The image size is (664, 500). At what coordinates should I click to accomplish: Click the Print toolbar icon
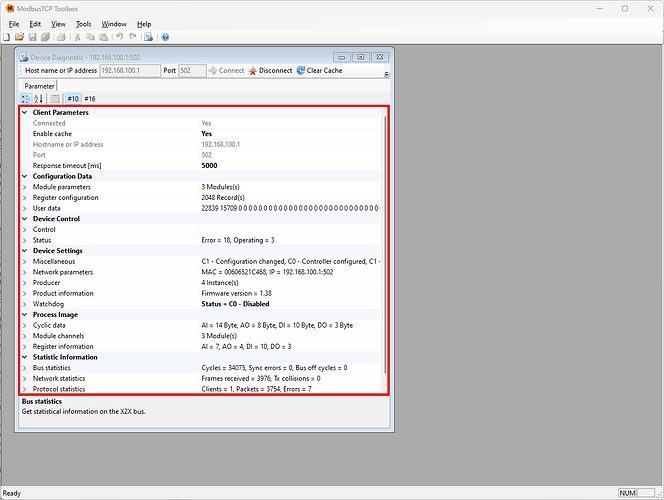point(61,37)
